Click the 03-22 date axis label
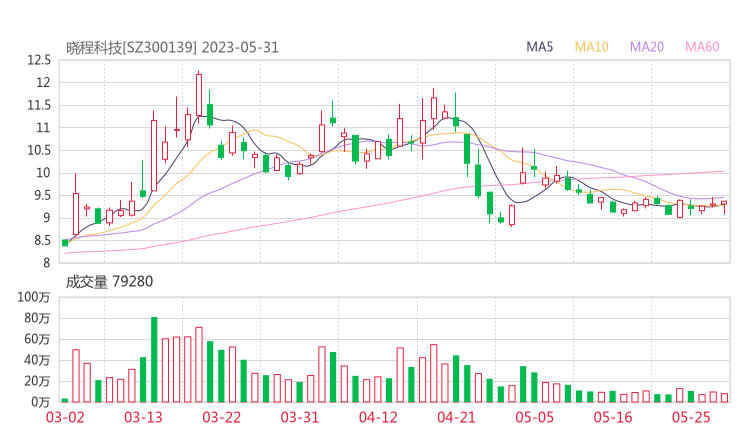Screen dimensions: 740x440 (x=222, y=417)
